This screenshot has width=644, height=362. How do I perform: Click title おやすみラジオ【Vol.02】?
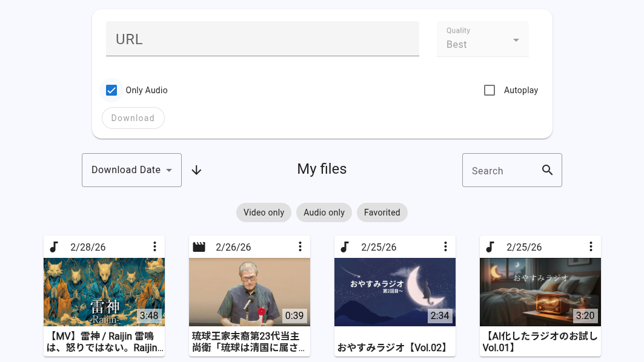pos(393,347)
